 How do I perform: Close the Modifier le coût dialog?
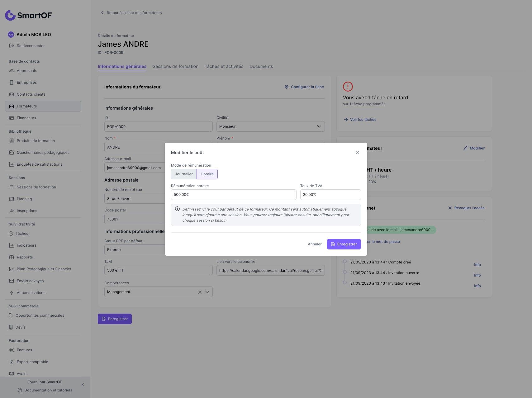[357, 153]
